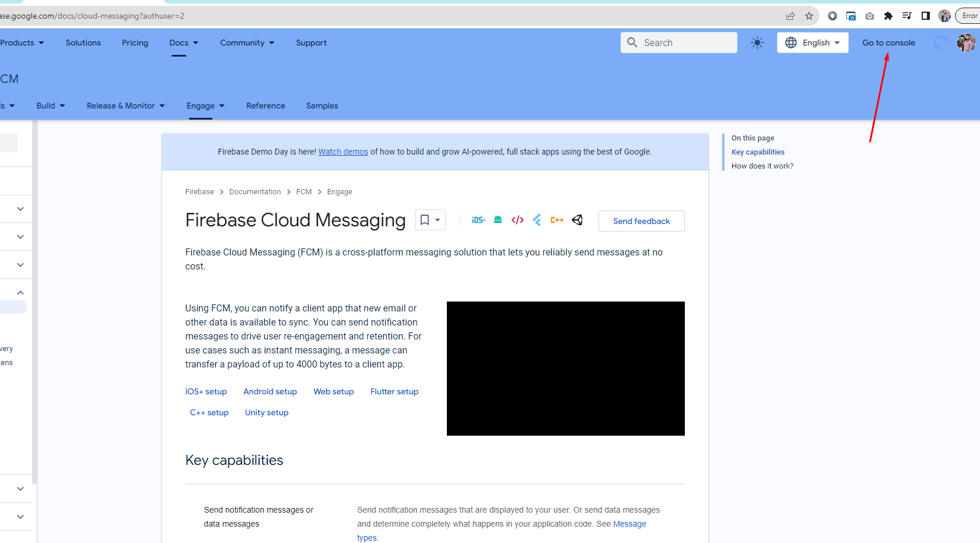The width and height of the screenshot is (980, 543).
Task: Click the Documentation breadcrumb link
Action: pos(255,192)
